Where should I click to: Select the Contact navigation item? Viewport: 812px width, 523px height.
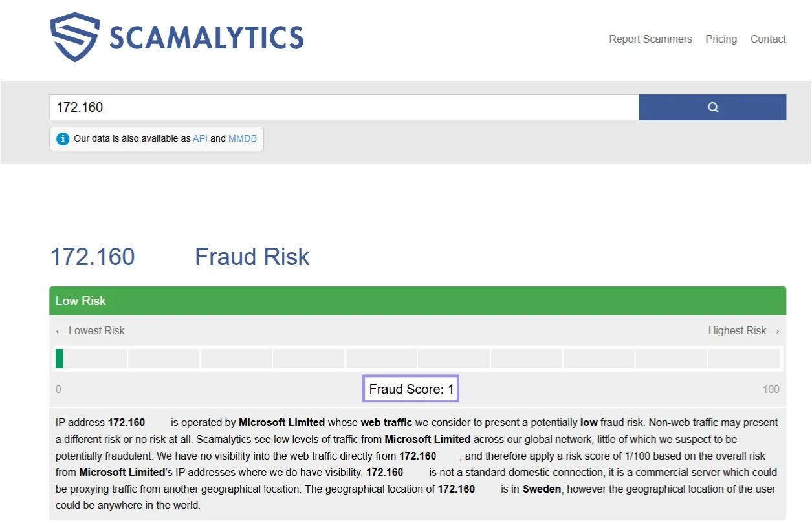[x=768, y=39]
